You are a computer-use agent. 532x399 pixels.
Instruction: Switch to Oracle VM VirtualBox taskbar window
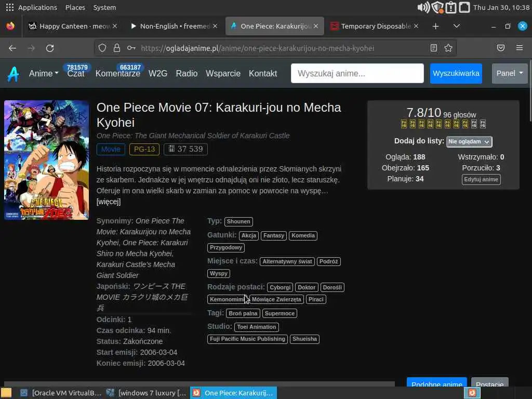pos(60,393)
